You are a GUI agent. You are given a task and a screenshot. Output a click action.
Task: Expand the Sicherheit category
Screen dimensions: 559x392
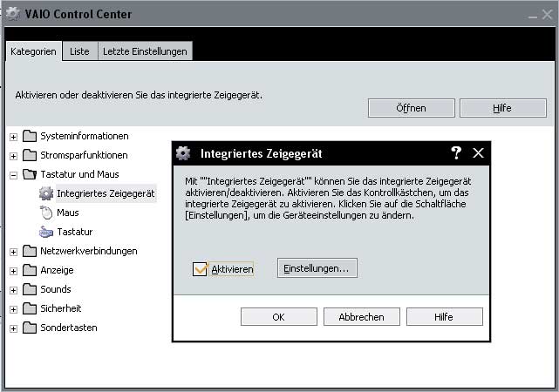pos(14,309)
